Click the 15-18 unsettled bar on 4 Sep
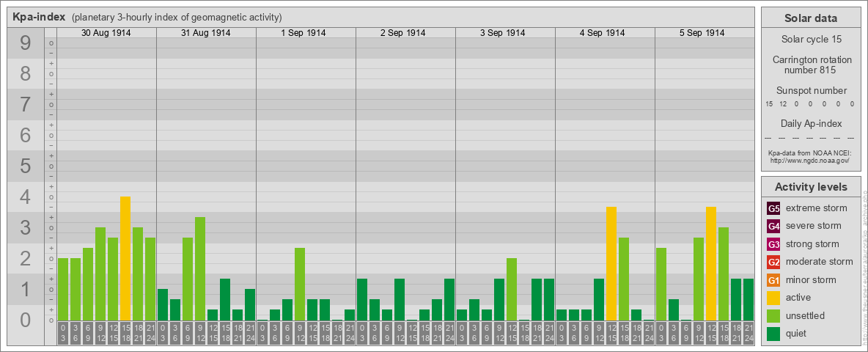 [624, 279]
